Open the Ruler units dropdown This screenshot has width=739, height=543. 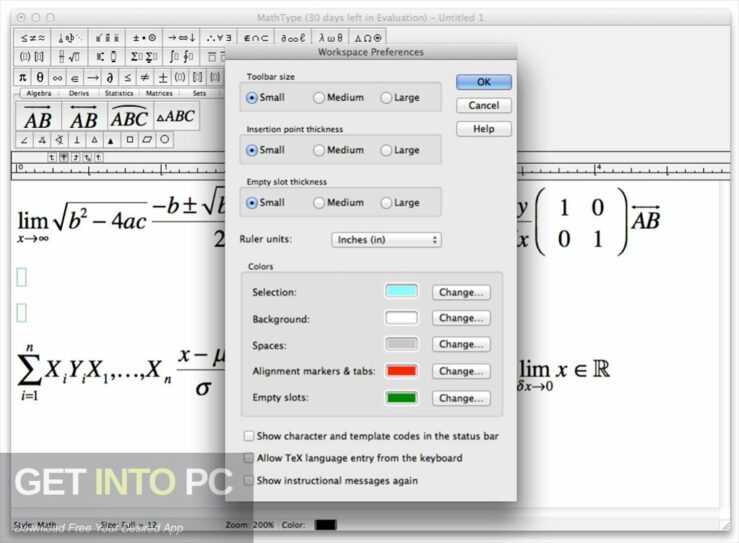pos(386,240)
